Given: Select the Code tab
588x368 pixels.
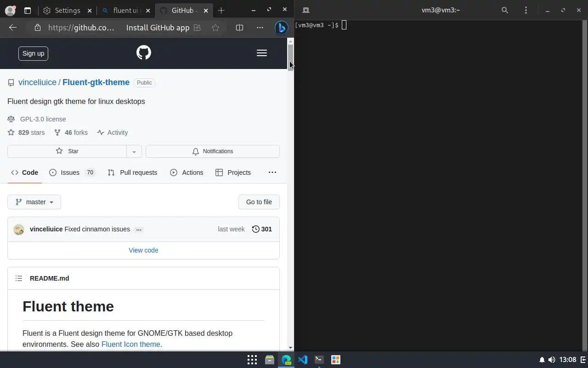Looking at the screenshot, I should (25, 172).
